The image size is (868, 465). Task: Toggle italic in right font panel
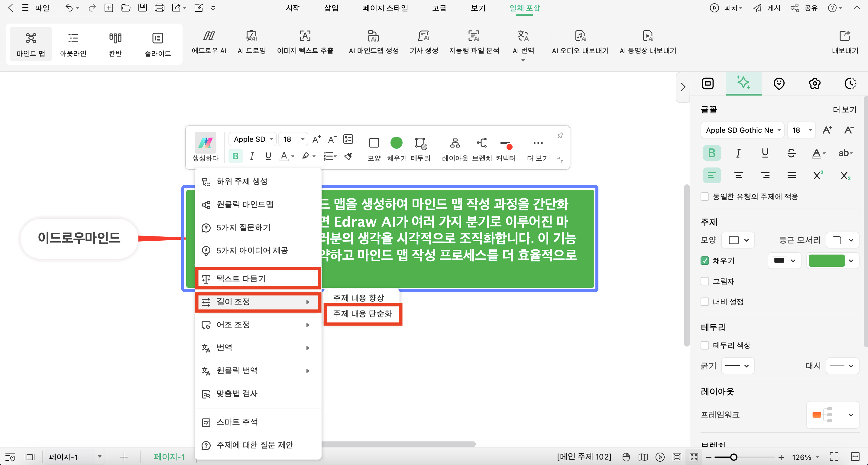pyautogui.click(x=738, y=153)
